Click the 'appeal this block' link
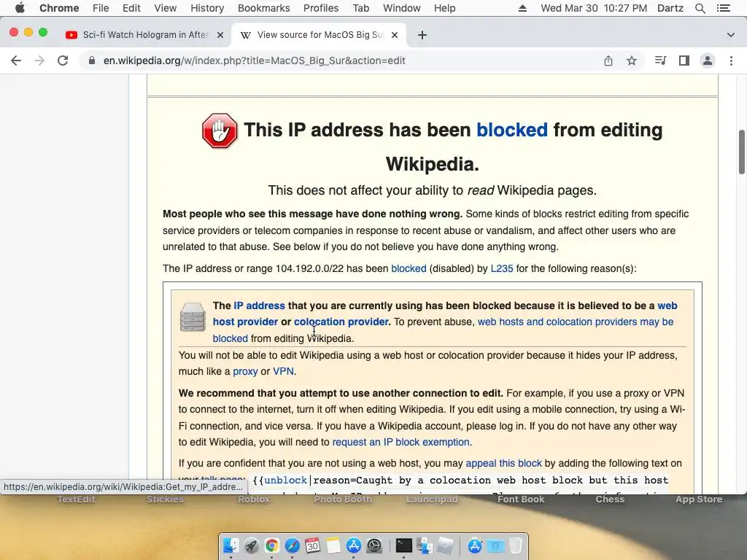 click(503, 463)
